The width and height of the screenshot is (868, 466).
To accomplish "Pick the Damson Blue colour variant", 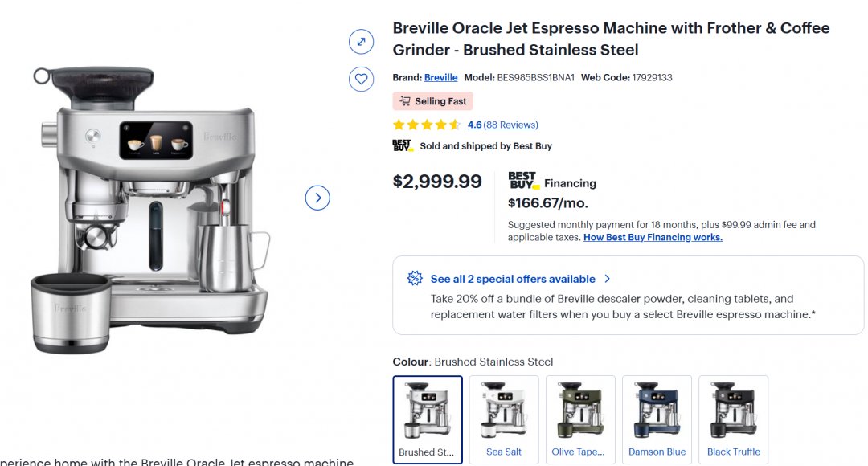I will [657, 419].
